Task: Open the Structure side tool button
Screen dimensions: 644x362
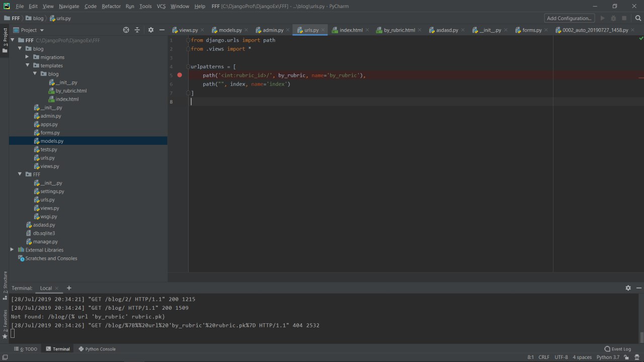Action: 5,285
